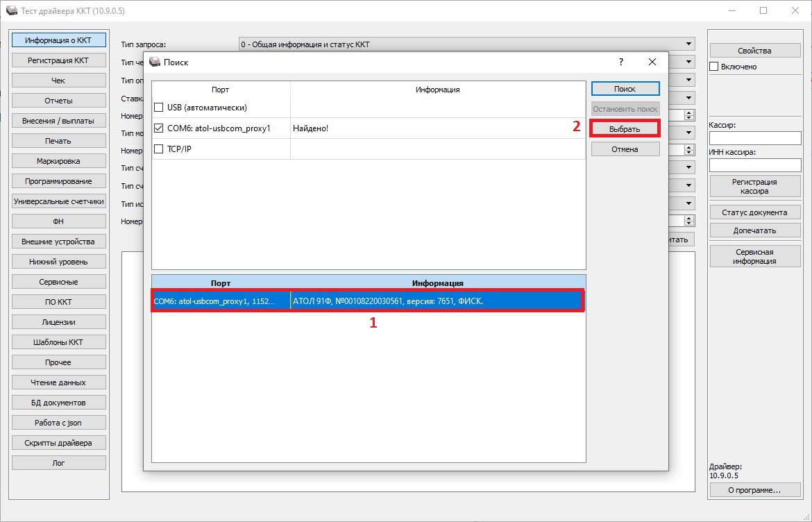Click the Сервисная информация button

754,256
